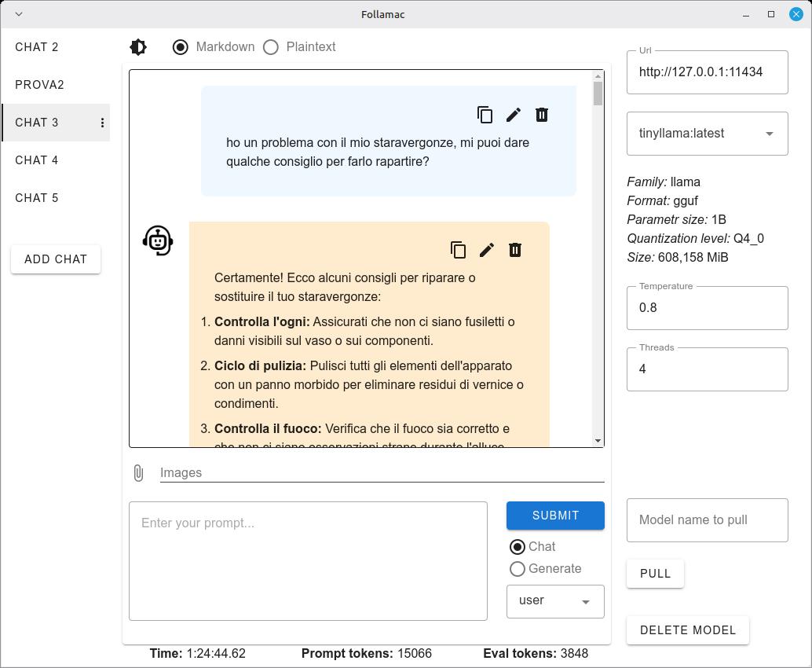Copy the assistant's response text
The width and height of the screenshot is (812, 668).
(x=459, y=250)
